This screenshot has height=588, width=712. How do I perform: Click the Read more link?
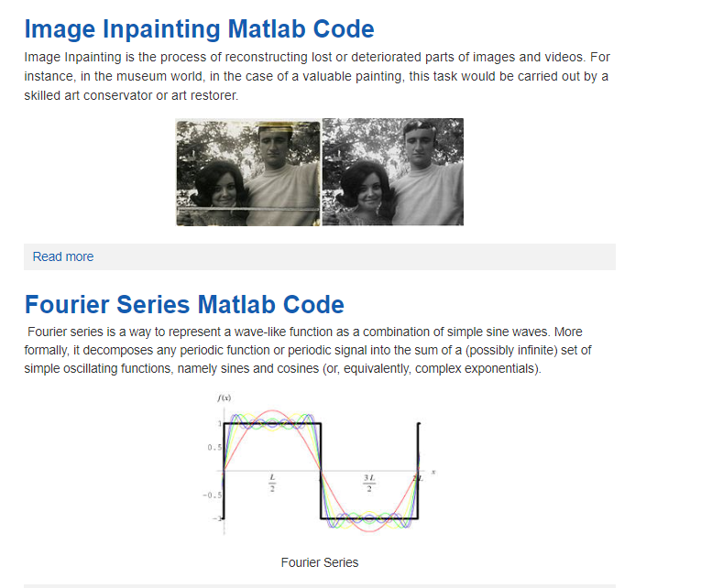tap(63, 256)
